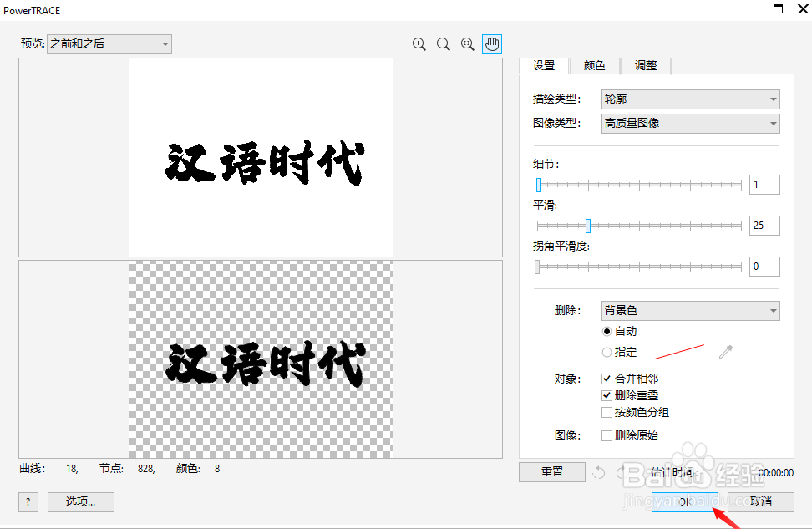Click the Zoom to Fit icon
The image size is (812, 529).
[x=467, y=44]
